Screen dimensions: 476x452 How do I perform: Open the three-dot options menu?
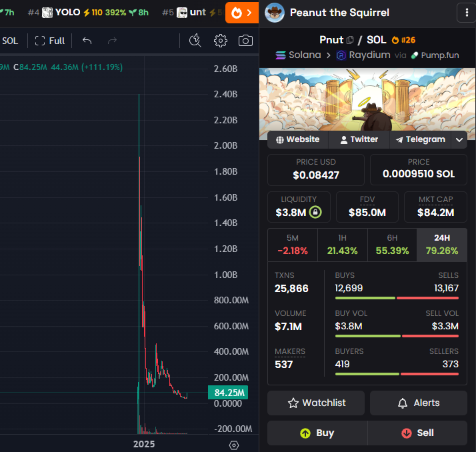point(467,13)
